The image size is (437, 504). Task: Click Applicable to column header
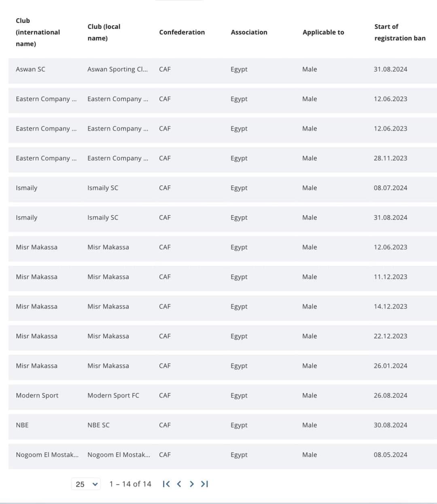tap(323, 32)
